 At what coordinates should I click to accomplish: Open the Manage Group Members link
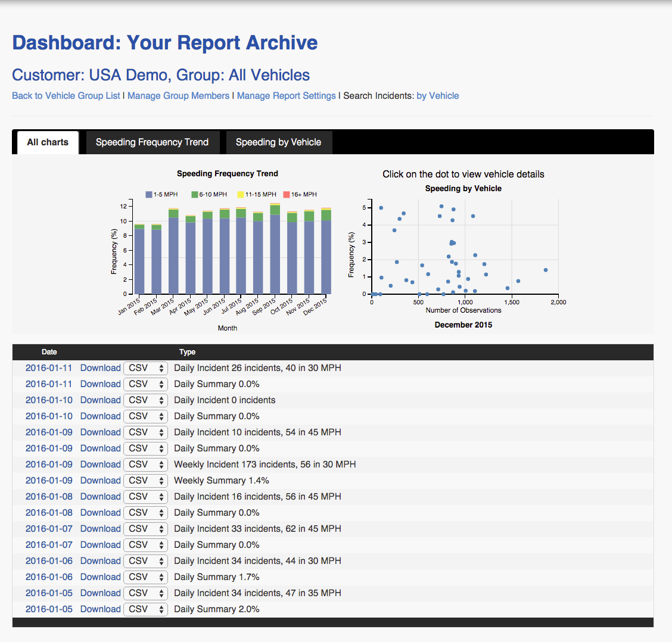point(178,96)
